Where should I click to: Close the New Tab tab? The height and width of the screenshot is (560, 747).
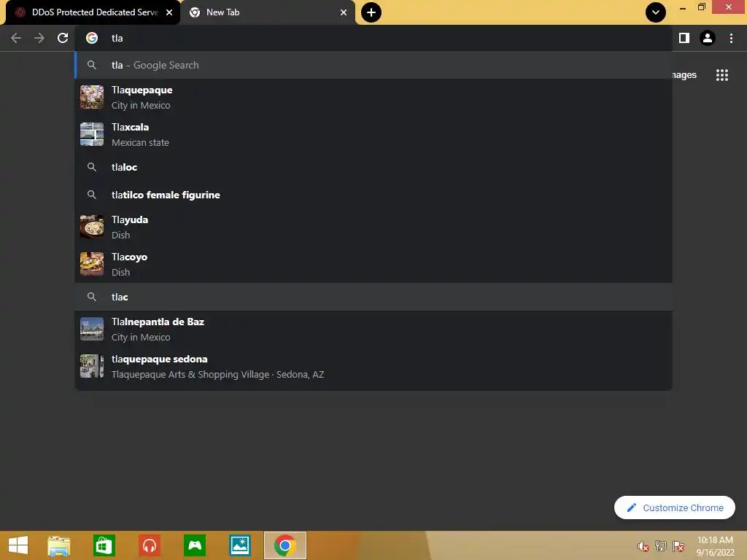point(344,12)
